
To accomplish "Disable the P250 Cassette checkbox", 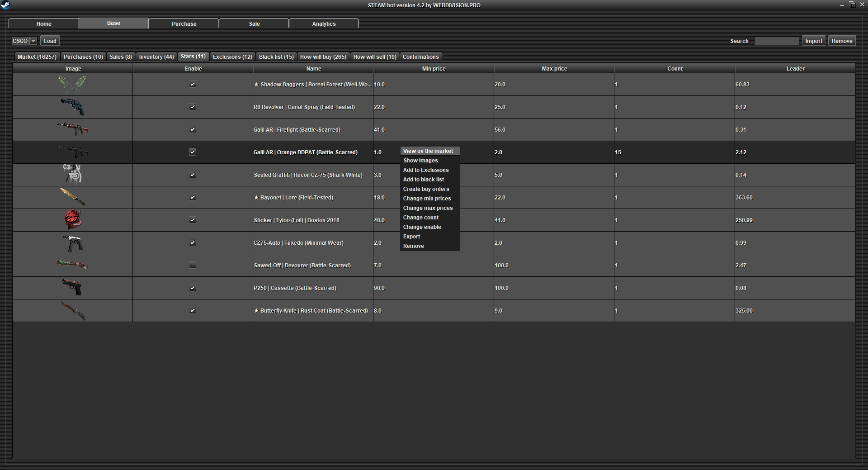I will (193, 288).
